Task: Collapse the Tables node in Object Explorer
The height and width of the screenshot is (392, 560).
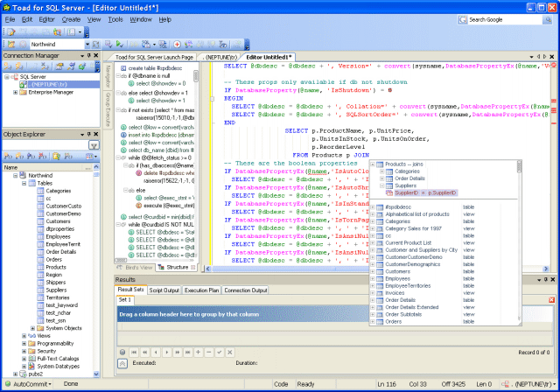Action: (24, 183)
